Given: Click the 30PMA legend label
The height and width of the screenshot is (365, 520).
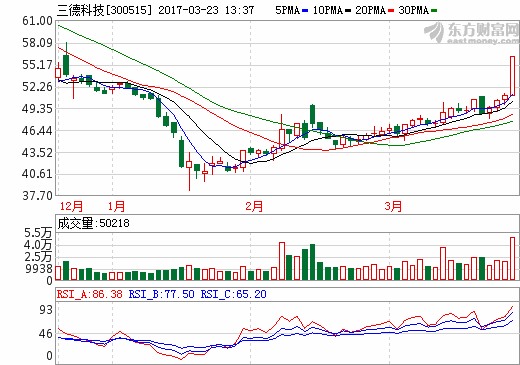Looking at the screenshot, I should pyautogui.click(x=414, y=10).
